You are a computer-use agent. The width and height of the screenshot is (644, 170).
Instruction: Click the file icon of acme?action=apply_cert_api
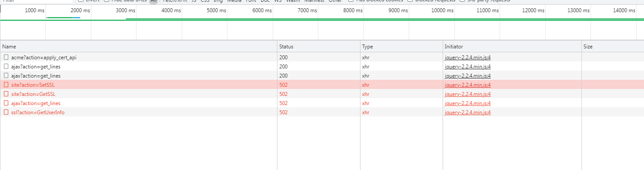[6, 57]
